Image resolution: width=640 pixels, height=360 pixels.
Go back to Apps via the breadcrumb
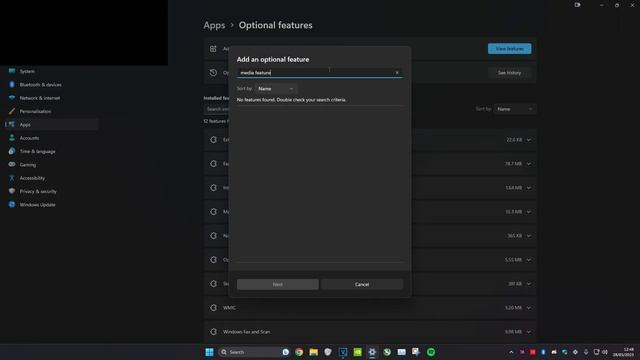point(214,25)
